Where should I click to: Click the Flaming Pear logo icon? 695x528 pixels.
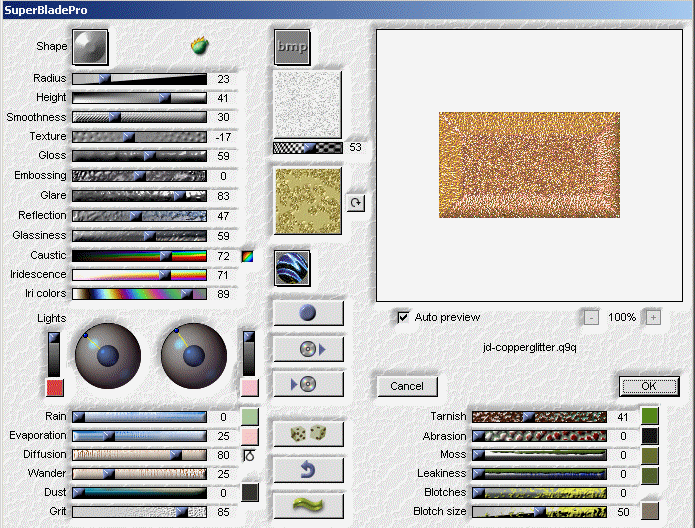point(200,45)
